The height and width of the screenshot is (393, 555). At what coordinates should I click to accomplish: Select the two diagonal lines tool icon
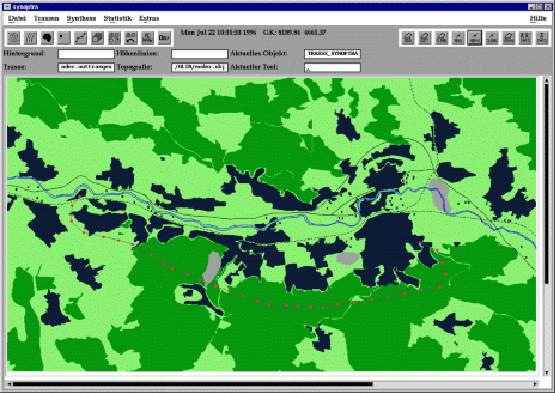pos(30,38)
